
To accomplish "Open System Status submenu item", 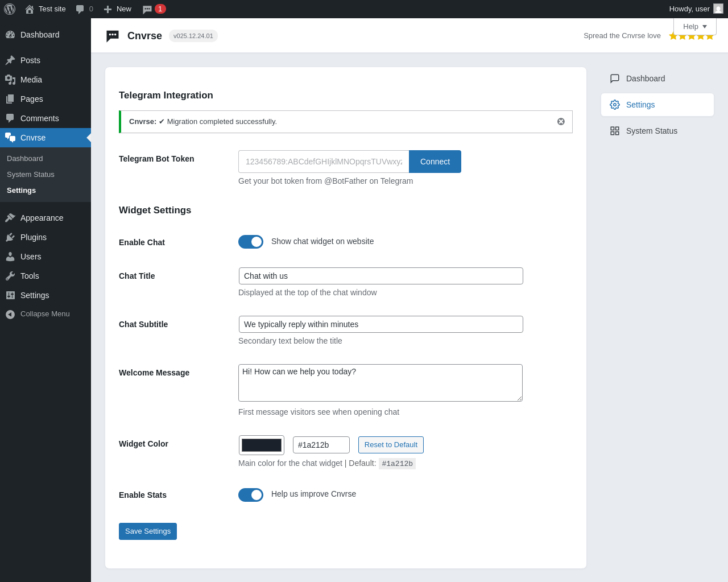I will 31,175.
